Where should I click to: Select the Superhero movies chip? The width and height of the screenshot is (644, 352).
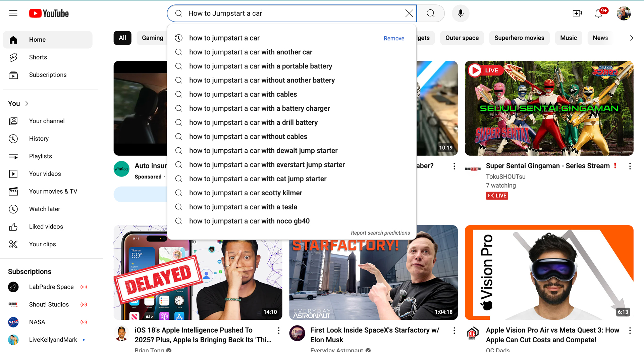(519, 38)
